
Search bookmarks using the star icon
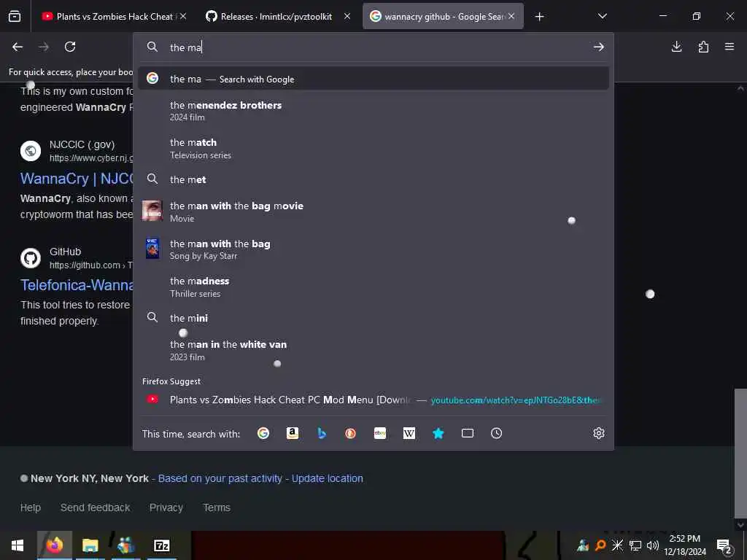(438, 433)
